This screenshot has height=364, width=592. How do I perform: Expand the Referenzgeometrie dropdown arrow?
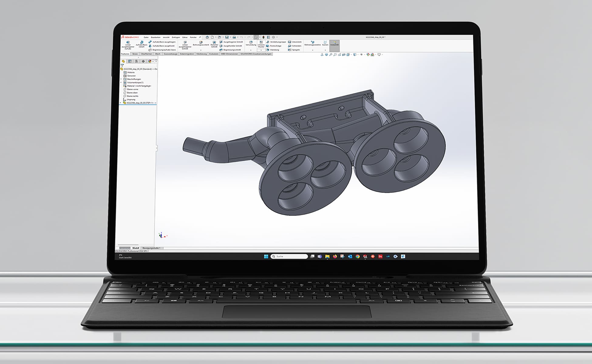(312, 50)
